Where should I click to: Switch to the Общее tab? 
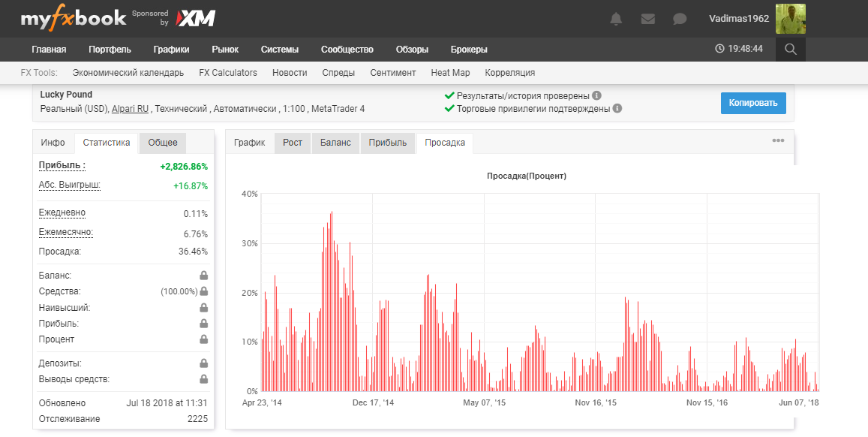pyautogui.click(x=164, y=143)
